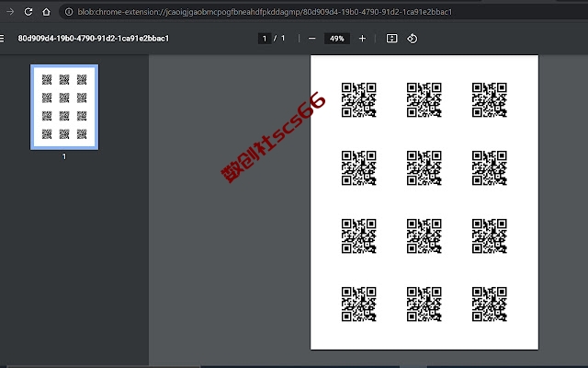Zoom in with the plus button

[362, 39]
